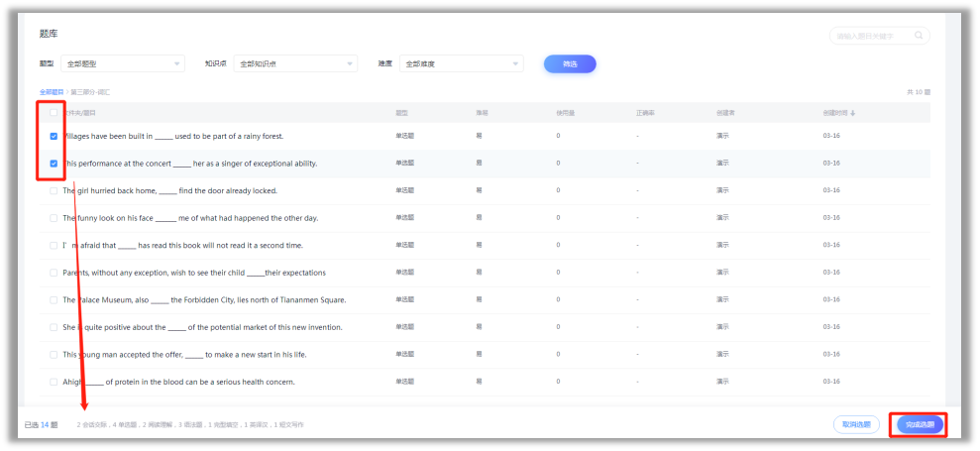Image resolution: width=980 pixels, height=451 pixels.
Task: Click the 共 10 题 total count
Action: [919, 92]
